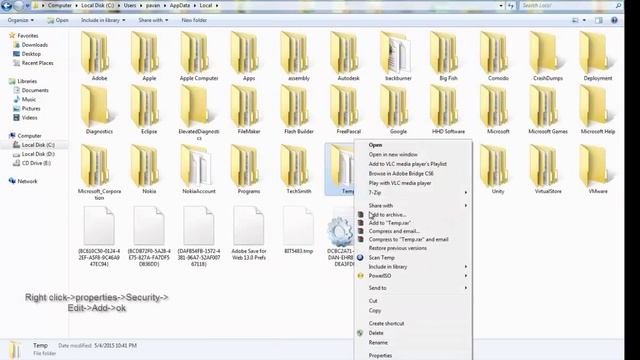Image resolution: width=640 pixels, height=360 pixels.
Task: Expand the Include in library dropdown
Action: tap(103, 20)
